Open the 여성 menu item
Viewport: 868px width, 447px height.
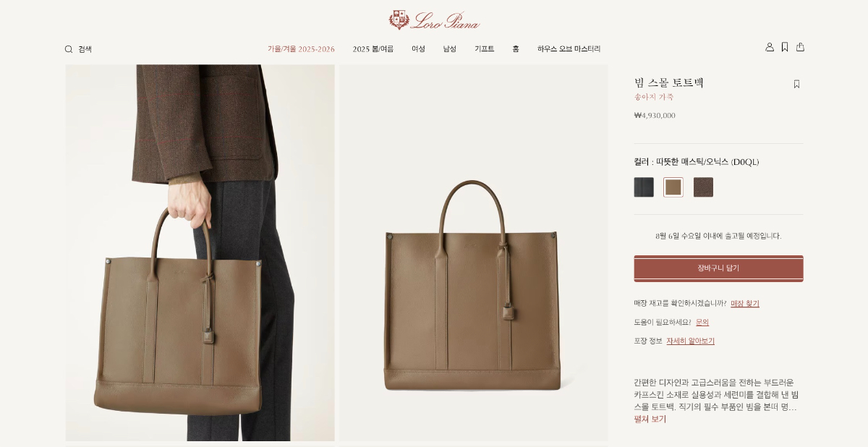pyautogui.click(x=418, y=49)
